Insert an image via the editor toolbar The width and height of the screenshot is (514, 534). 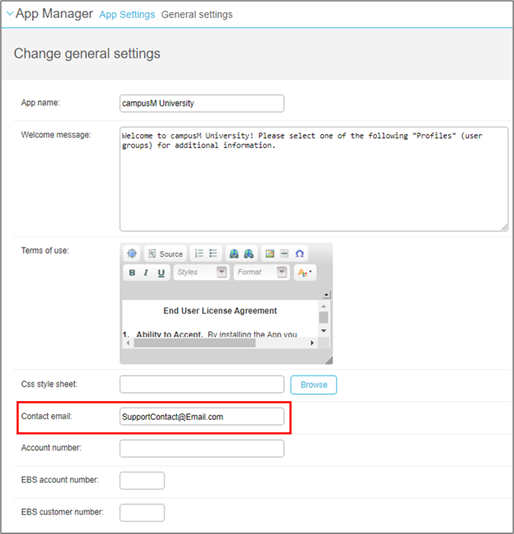[x=270, y=254]
